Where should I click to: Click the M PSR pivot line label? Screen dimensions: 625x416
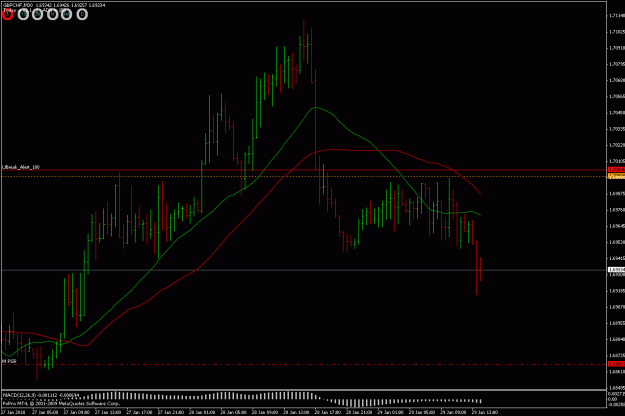point(9,361)
